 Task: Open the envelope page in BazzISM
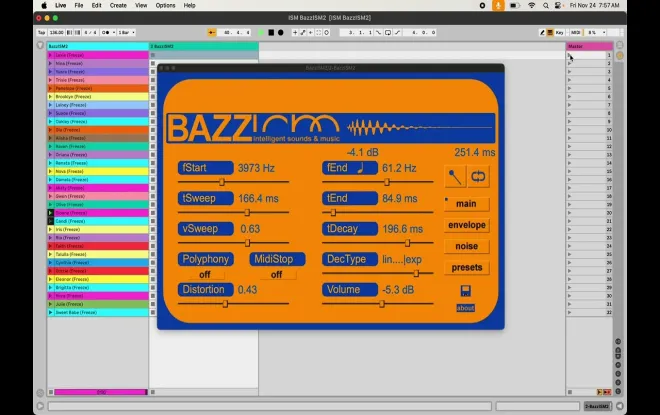pos(466,225)
